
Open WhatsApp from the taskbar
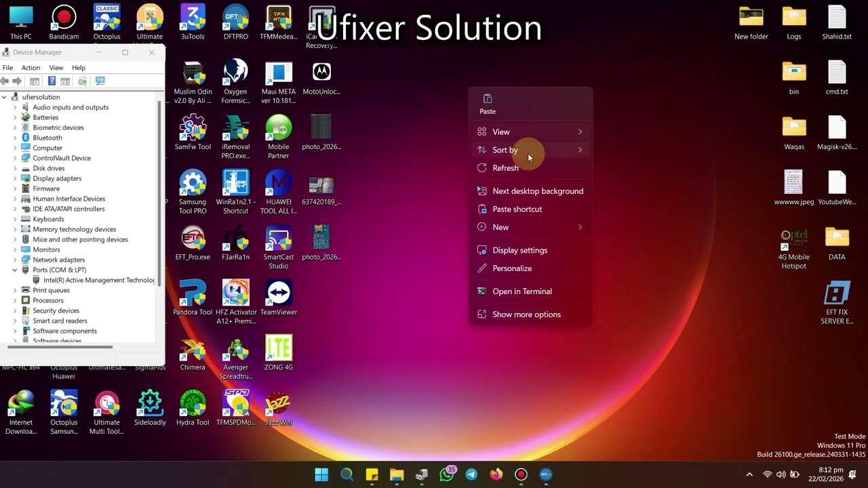(x=447, y=474)
